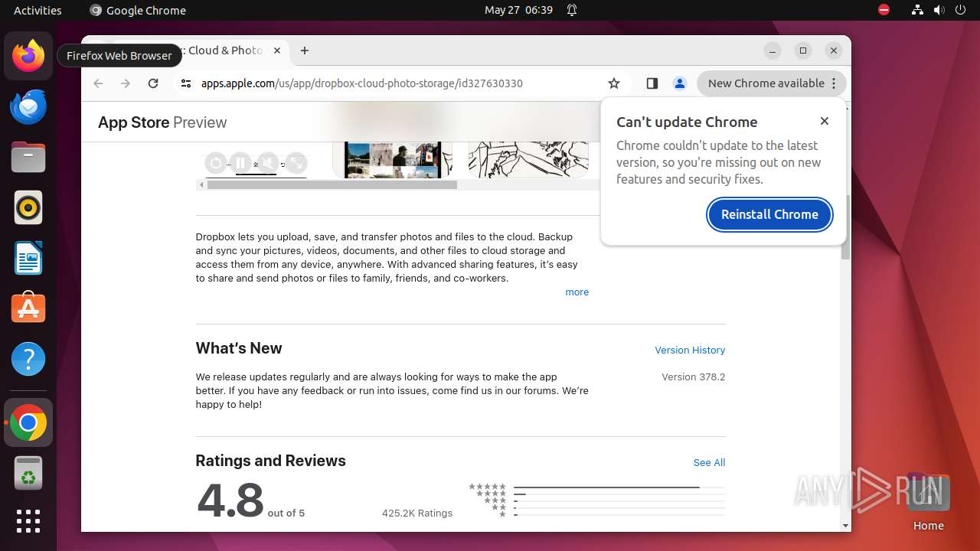980x551 pixels.
Task: Mute the preview video
Action: 267,163
